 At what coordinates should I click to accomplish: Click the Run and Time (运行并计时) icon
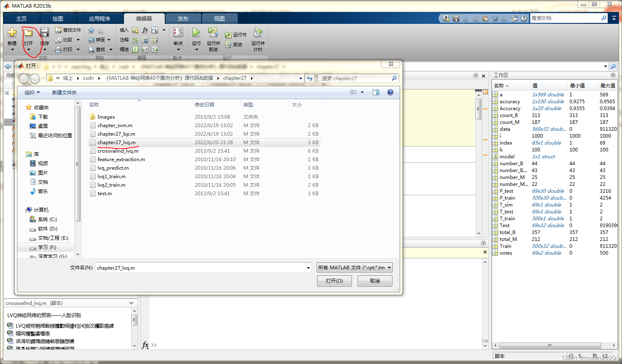pyautogui.click(x=258, y=32)
